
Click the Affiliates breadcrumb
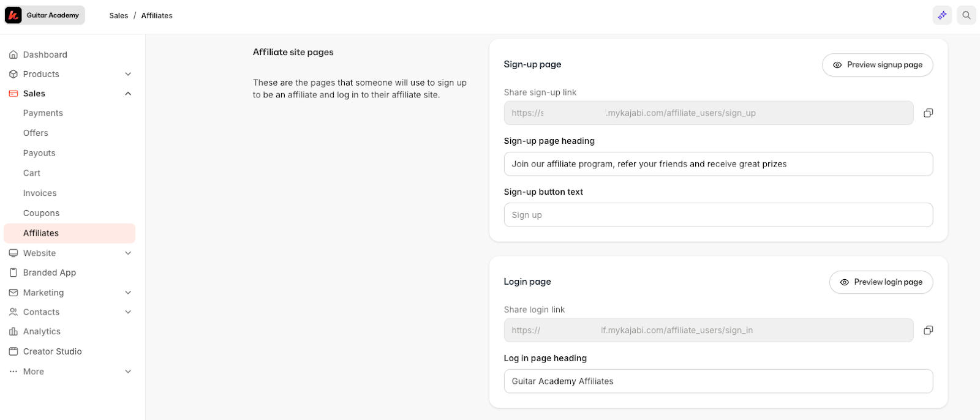tap(157, 15)
